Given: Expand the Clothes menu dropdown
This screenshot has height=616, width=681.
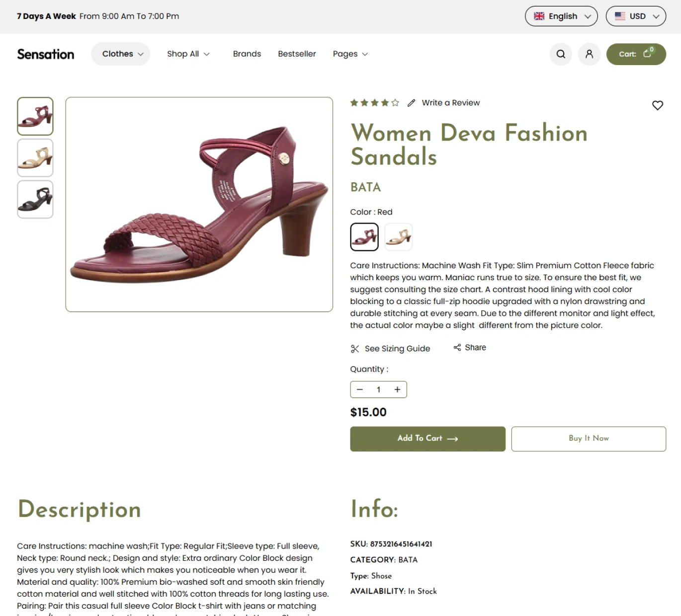Looking at the screenshot, I should [121, 54].
